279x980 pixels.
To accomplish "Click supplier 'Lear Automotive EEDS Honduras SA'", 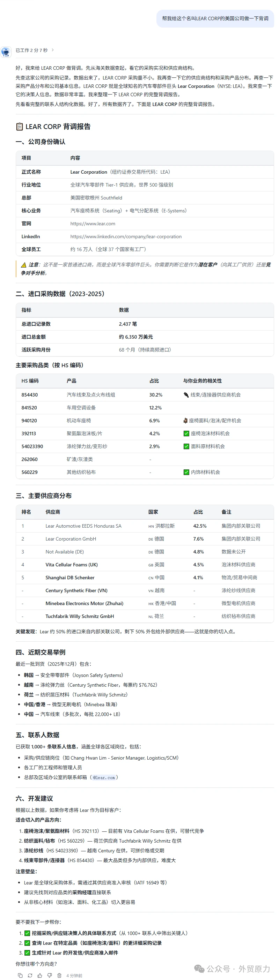I will 83,526.
